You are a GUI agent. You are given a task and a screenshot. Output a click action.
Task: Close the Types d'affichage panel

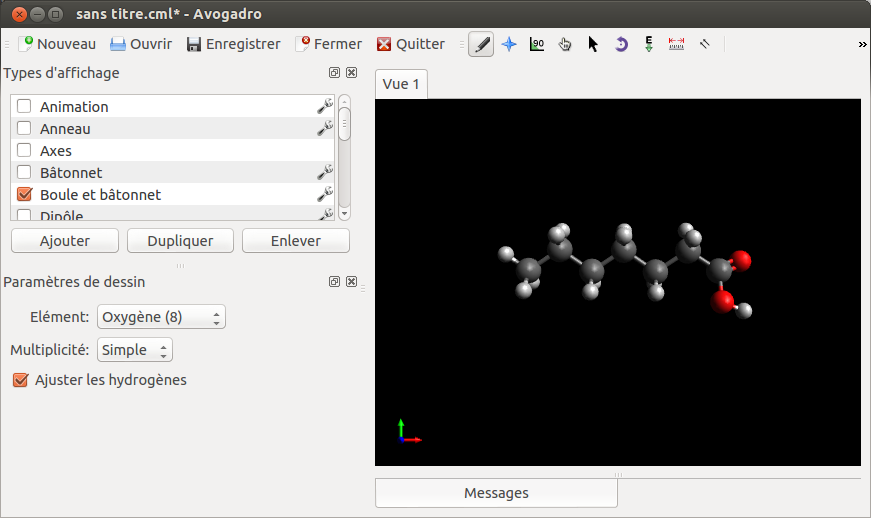(x=352, y=73)
